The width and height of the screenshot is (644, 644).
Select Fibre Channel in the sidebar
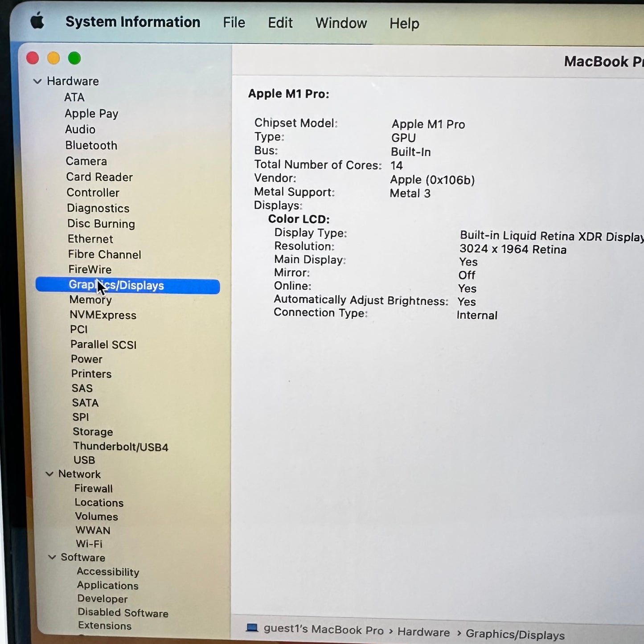point(105,254)
